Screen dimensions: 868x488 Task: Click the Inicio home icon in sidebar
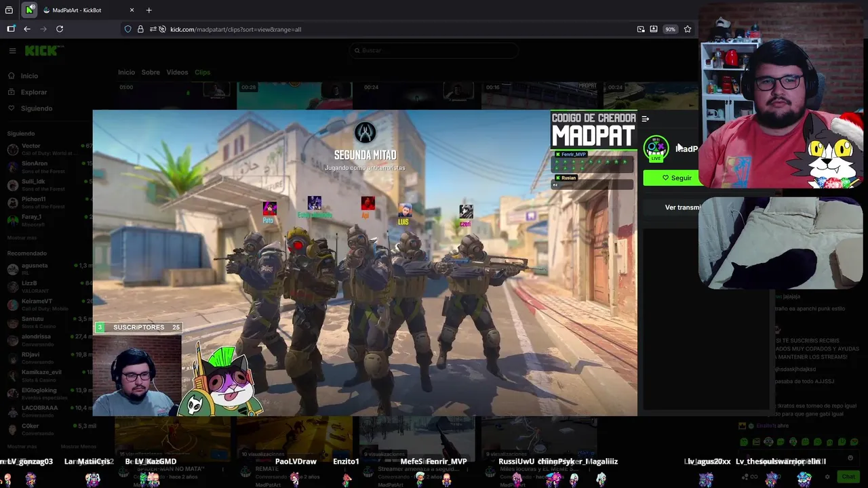tap(12, 76)
